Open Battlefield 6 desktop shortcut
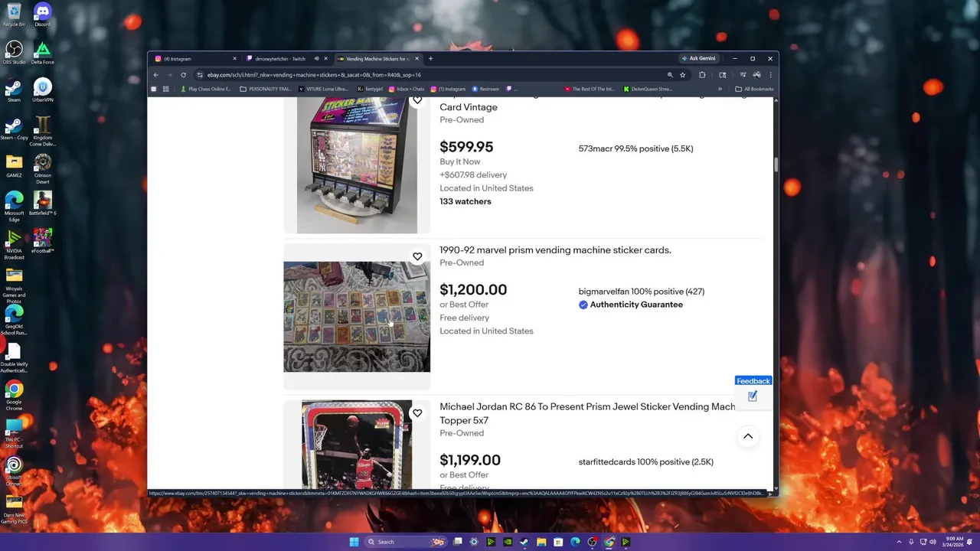980x551 pixels. click(x=42, y=203)
